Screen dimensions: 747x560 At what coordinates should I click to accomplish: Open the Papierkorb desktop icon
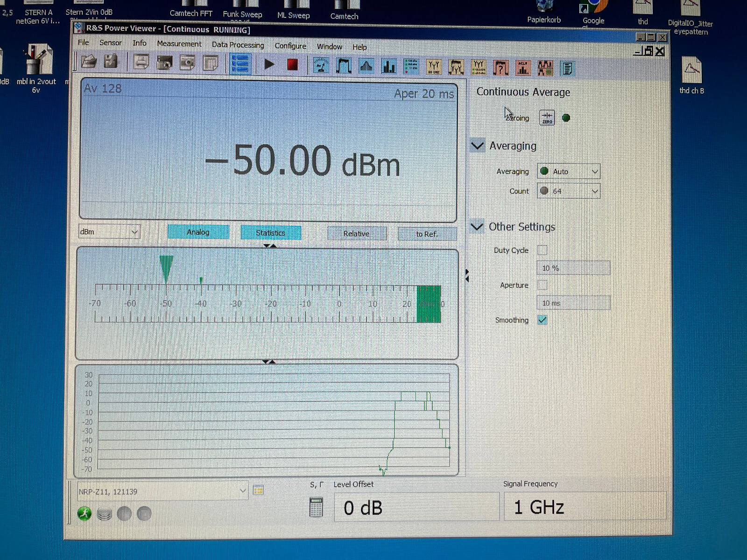(x=544, y=12)
